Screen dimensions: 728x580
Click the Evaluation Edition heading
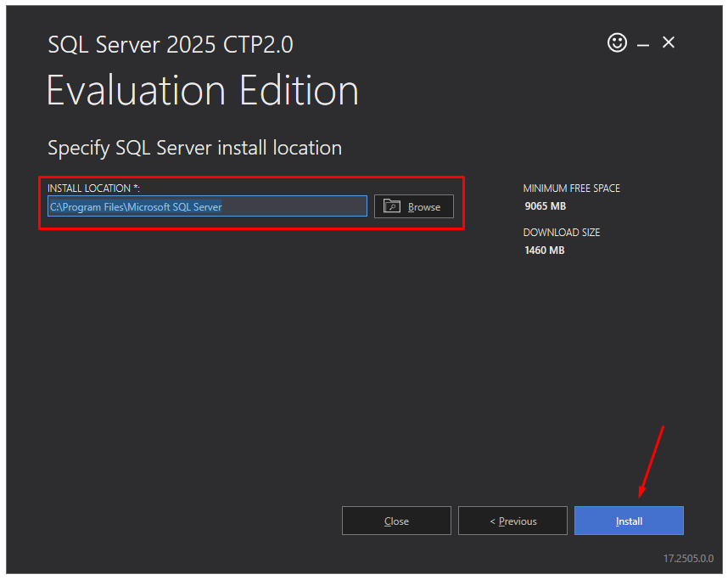click(202, 89)
